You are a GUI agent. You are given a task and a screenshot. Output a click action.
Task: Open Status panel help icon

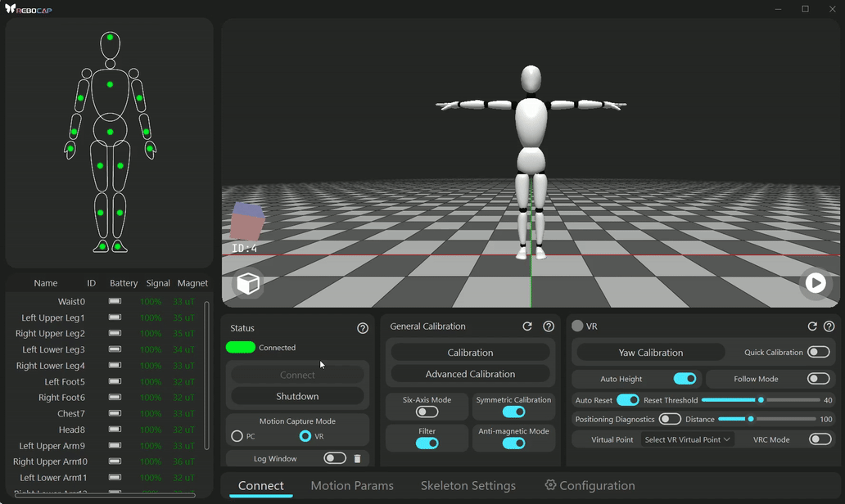(x=363, y=328)
